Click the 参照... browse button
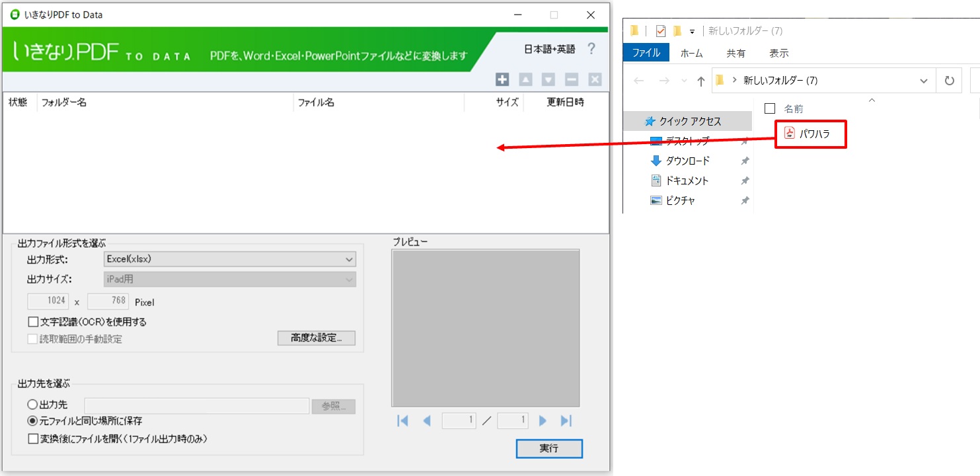Viewport: 980px width, 476px height. (334, 406)
